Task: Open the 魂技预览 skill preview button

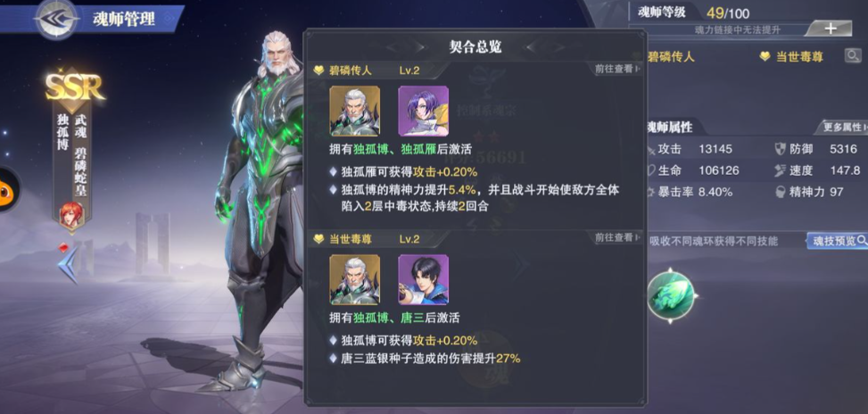Action: tap(837, 241)
